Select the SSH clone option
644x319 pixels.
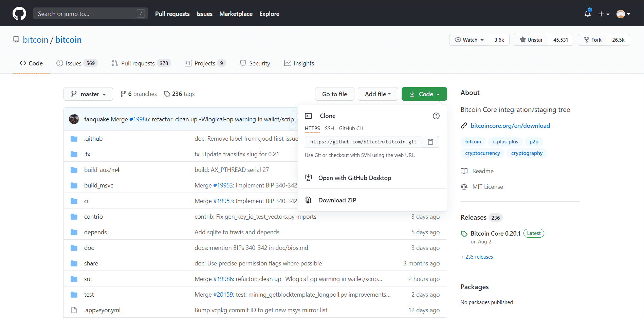coord(329,128)
